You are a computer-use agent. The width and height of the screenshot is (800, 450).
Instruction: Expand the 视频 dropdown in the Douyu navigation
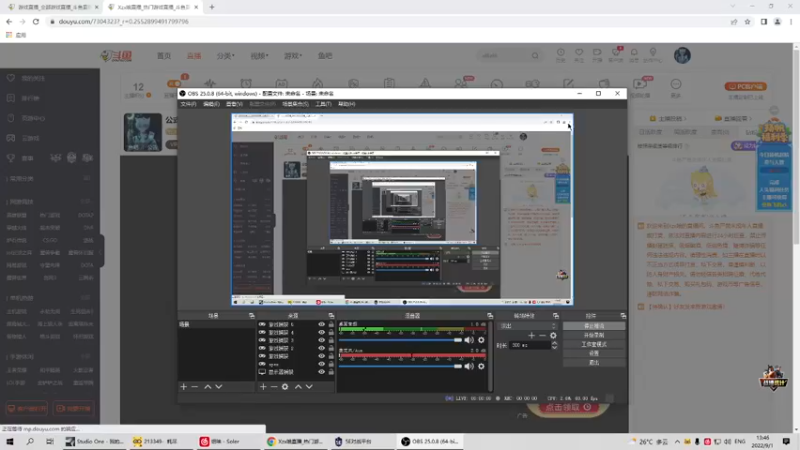click(x=259, y=56)
